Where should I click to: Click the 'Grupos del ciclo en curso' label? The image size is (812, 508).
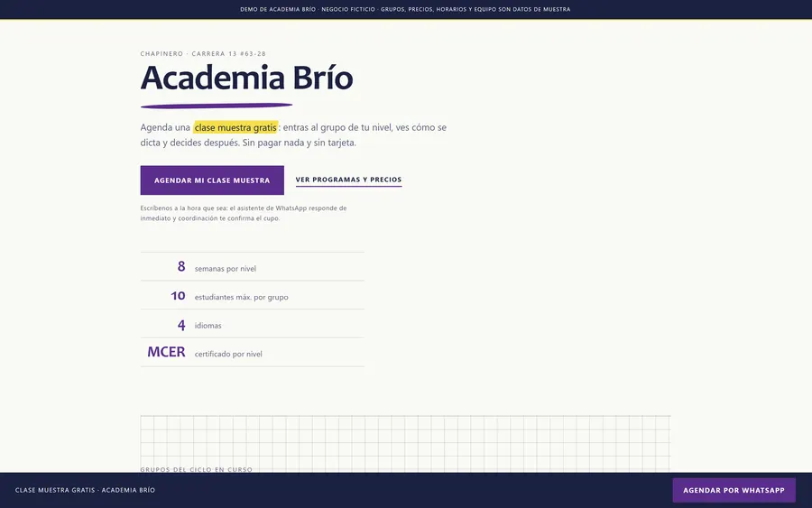197,469
